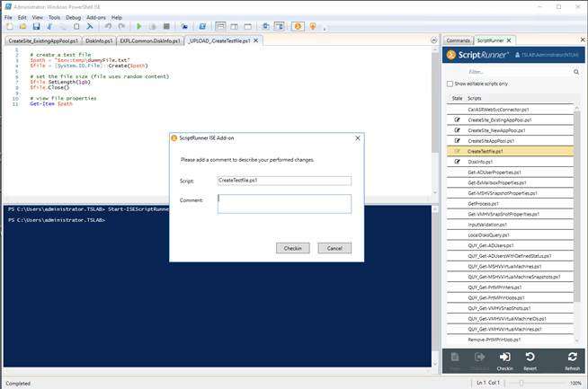Open the Edit menu
Screen dimensions: 588x389
[22, 18]
